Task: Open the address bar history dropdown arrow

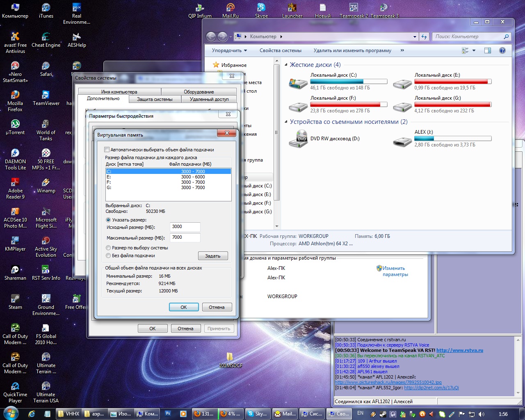Action: pyautogui.click(x=415, y=37)
